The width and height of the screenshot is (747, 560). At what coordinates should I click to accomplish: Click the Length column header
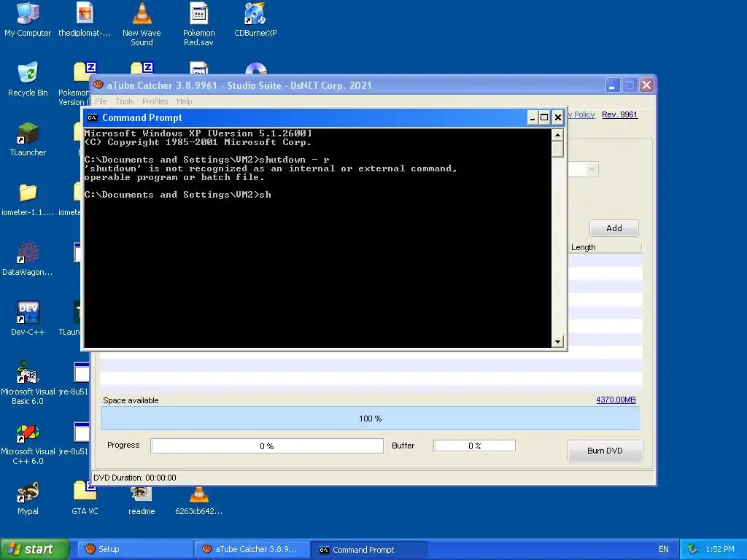point(605,247)
